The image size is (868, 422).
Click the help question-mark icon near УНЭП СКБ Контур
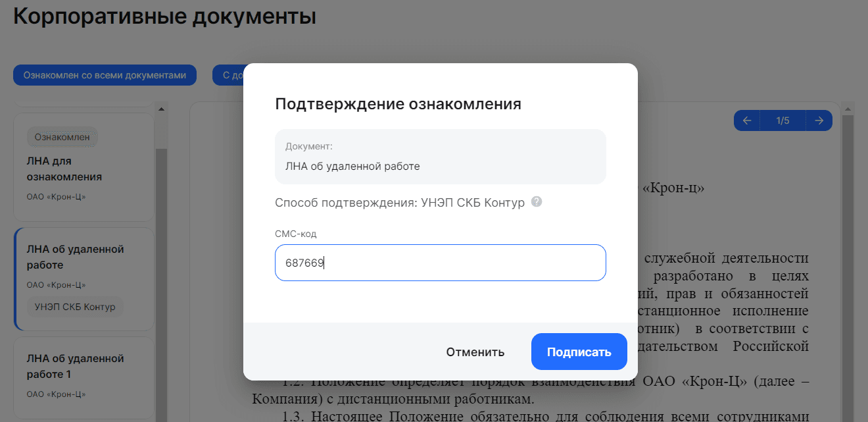[x=537, y=202]
